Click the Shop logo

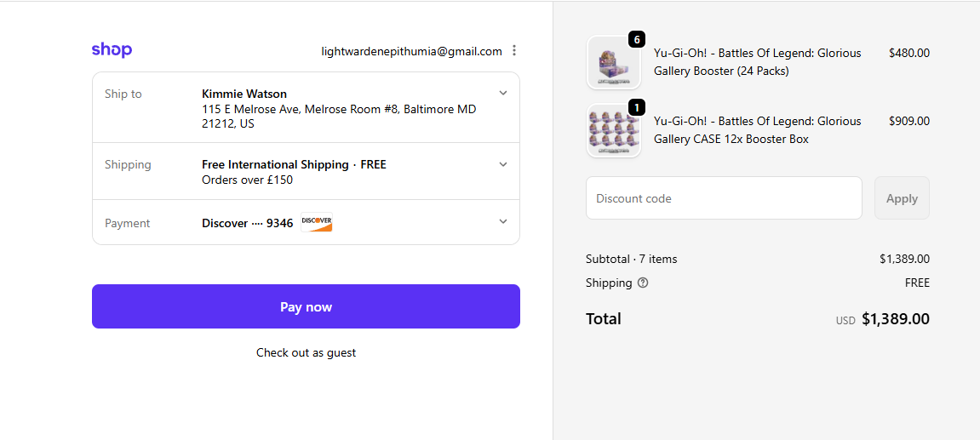112,50
